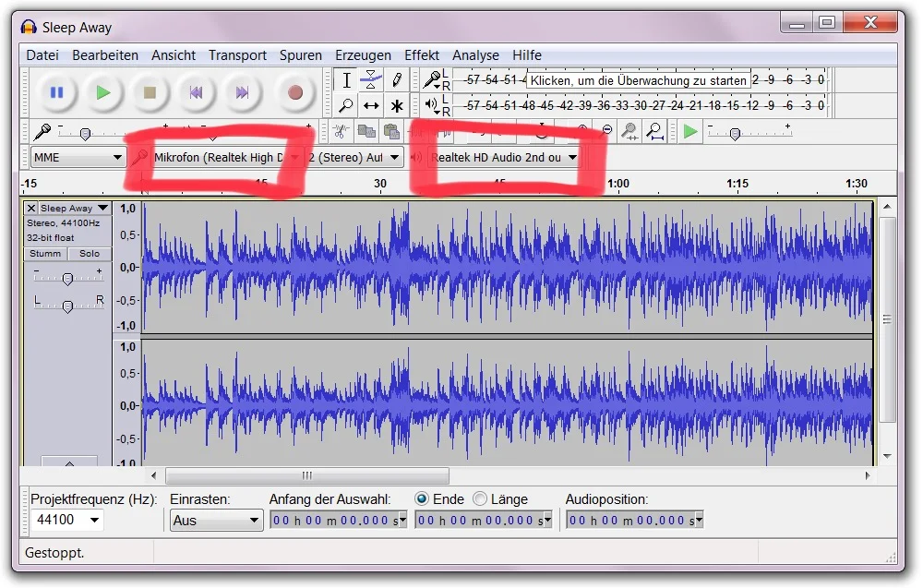This screenshot has height=588, width=923.
Task: Open the Spuren menu
Action: 301,55
